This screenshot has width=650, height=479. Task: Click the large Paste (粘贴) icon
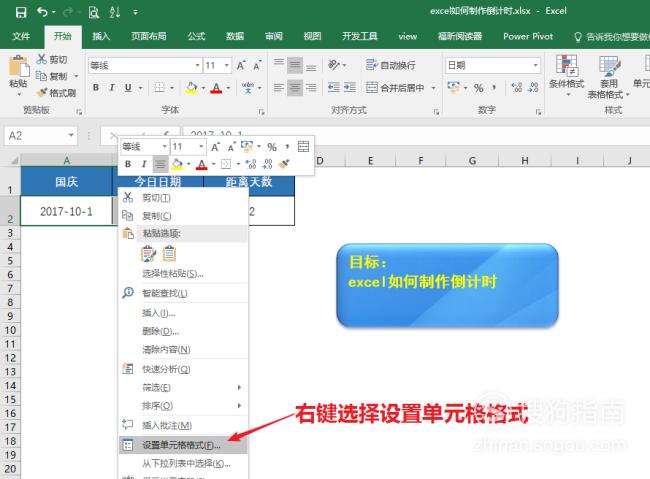point(18,66)
